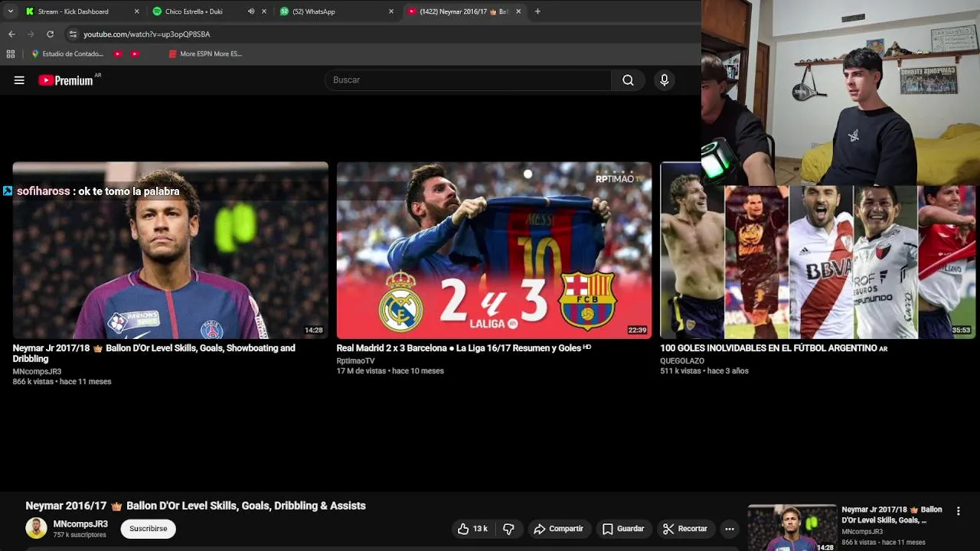Open title 'Real Madrid 2 x 3 Barcelona' video
The height and width of the screenshot is (551, 980).
pos(464,348)
